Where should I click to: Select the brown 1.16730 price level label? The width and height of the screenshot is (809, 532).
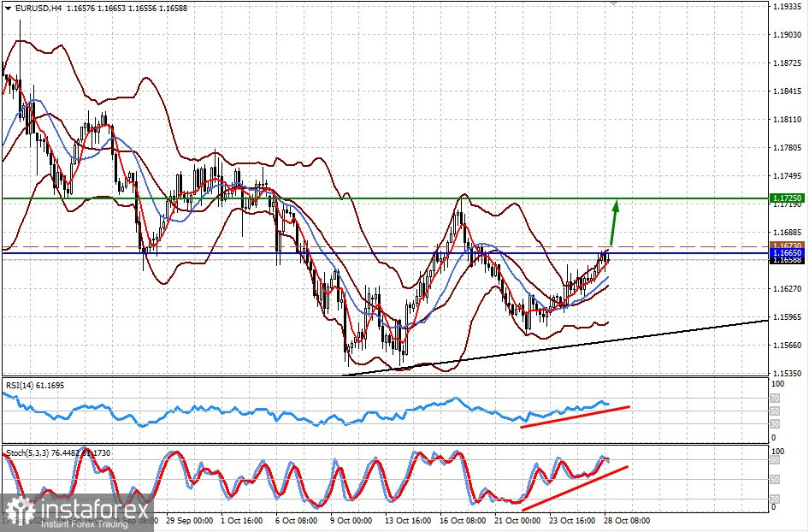tap(786, 245)
